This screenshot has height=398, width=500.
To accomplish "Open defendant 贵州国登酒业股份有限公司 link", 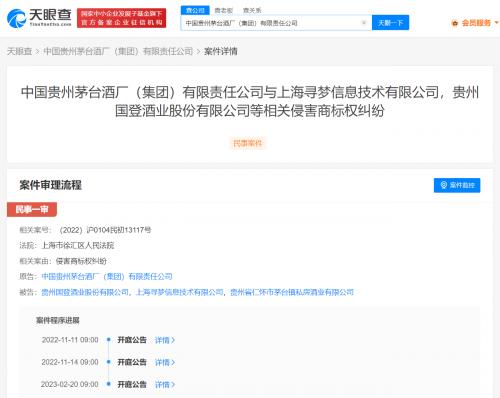I will pos(85,292).
